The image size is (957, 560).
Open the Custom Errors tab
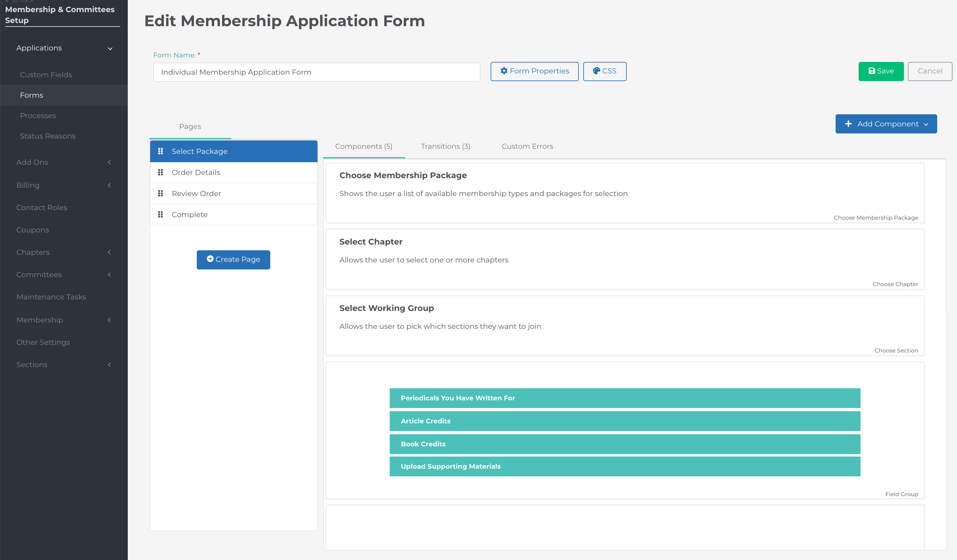tap(527, 147)
